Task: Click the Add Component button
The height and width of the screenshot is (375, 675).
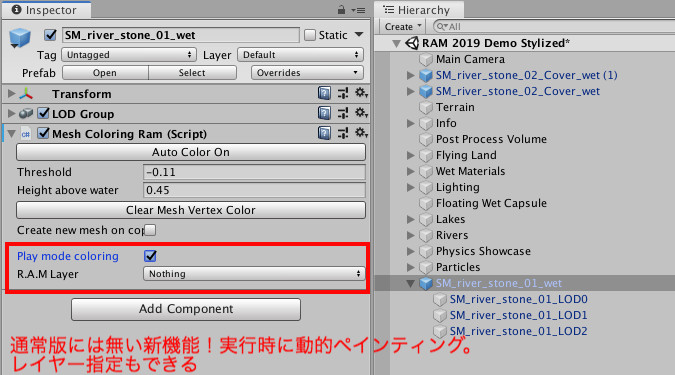Action: click(186, 309)
